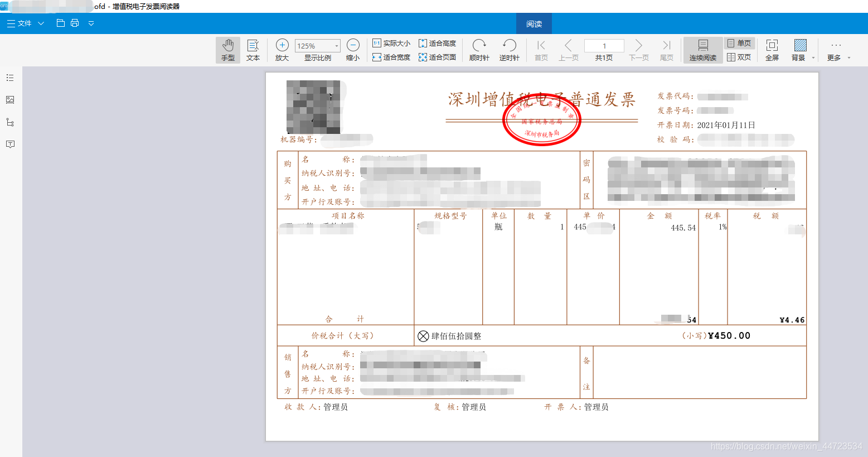Screen dimensions: 868x457
Task: Click the 445.54 amount value
Action: click(x=683, y=228)
